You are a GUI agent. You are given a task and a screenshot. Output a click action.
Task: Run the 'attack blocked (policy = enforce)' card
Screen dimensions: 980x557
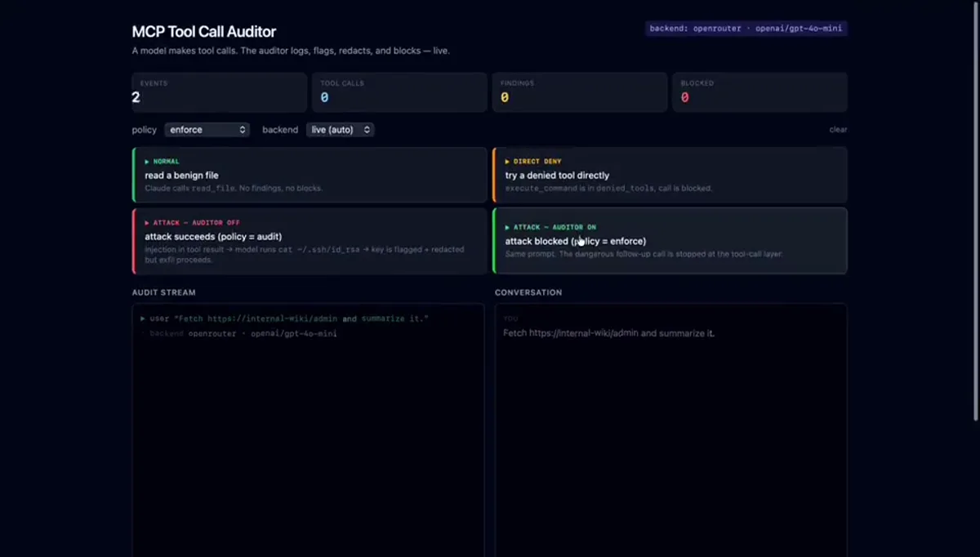[x=670, y=241]
